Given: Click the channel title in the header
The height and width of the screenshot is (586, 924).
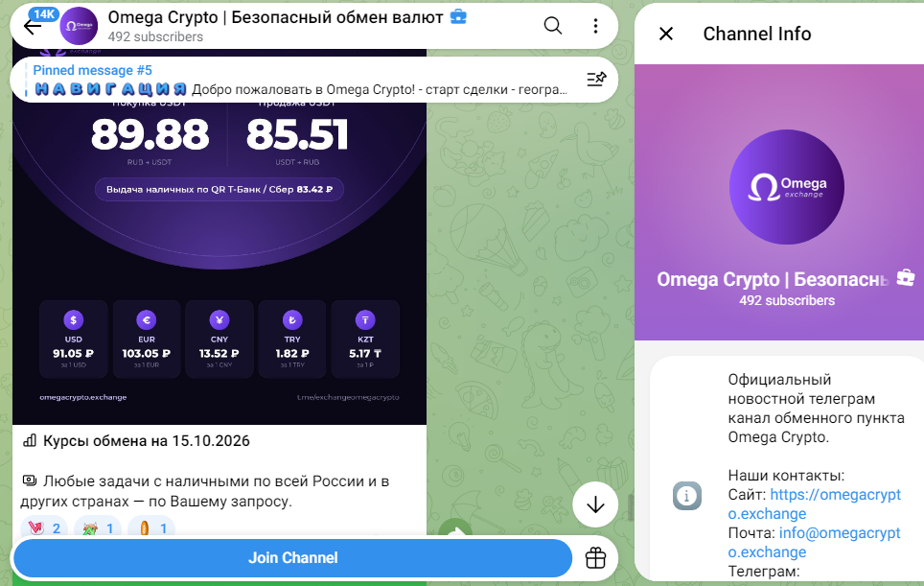Looking at the screenshot, I should pyautogui.click(x=275, y=17).
